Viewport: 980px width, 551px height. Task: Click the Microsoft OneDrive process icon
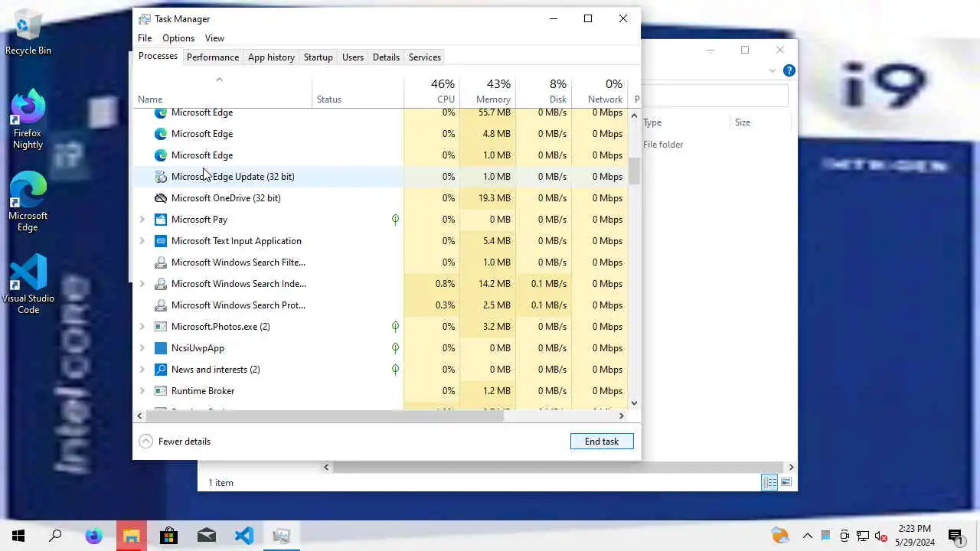click(161, 198)
